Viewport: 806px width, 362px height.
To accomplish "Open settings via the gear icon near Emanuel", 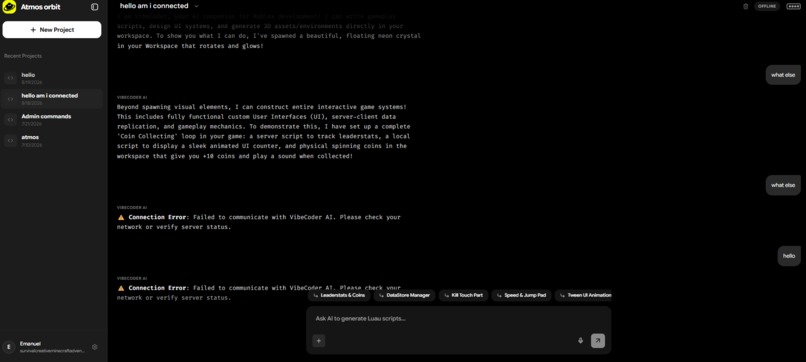I will (95, 347).
